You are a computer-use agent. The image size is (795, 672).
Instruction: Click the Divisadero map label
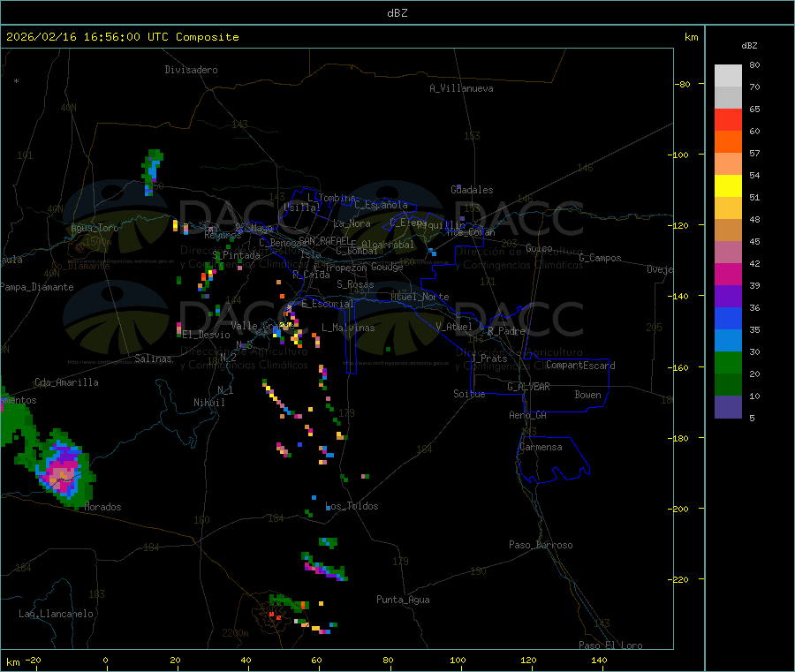coord(191,70)
